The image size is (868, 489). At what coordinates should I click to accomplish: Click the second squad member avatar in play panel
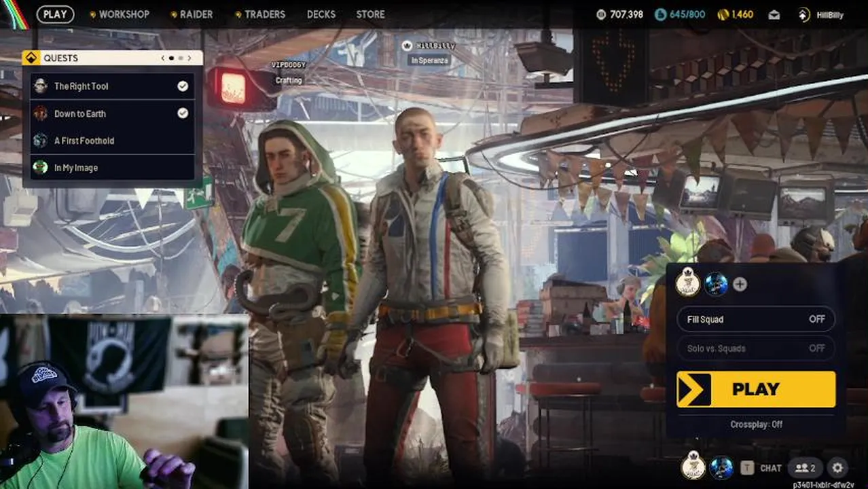(x=716, y=284)
